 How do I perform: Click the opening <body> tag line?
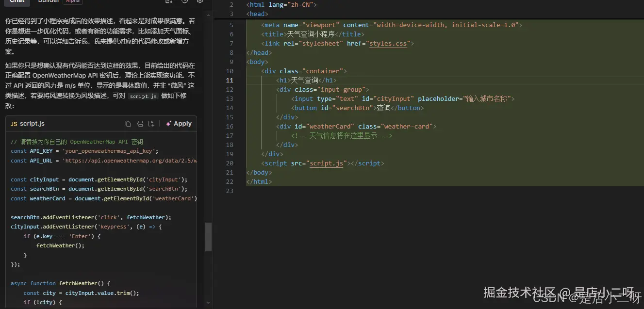click(x=257, y=62)
